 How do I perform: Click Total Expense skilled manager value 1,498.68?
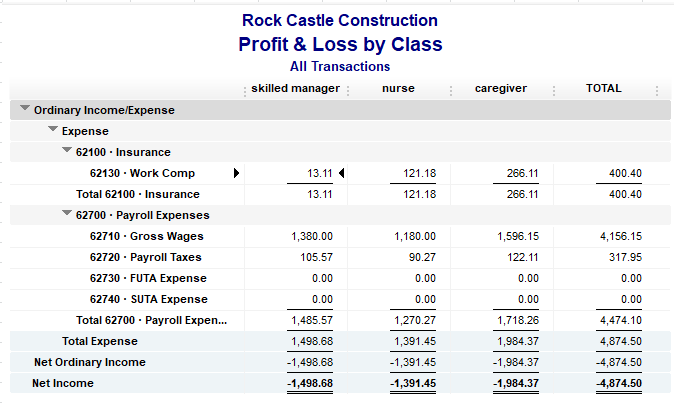[x=312, y=341]
